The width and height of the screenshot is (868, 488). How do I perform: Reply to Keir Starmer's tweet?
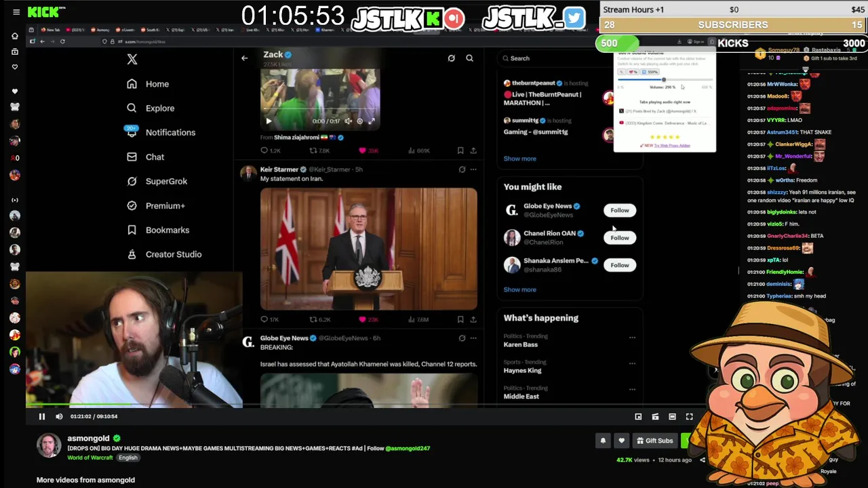coord(270,319)
